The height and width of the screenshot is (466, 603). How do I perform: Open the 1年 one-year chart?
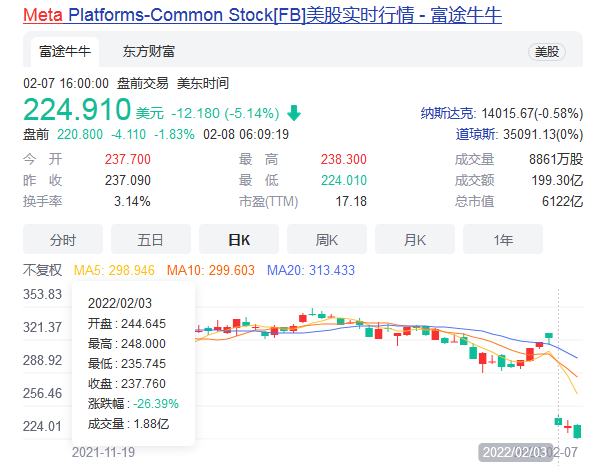503,240
